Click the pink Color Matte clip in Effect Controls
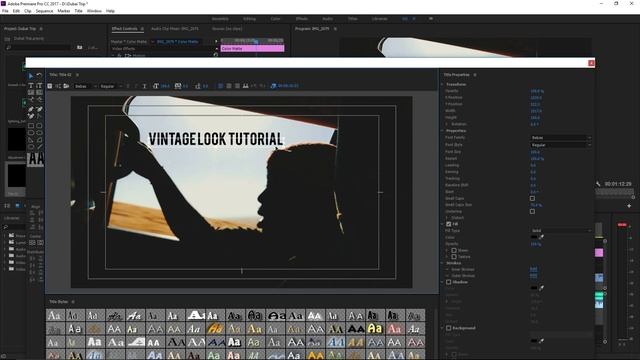 point(252,49)
